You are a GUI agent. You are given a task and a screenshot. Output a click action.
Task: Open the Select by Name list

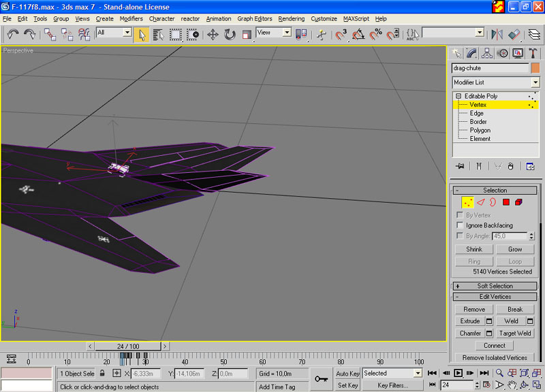pyautogui.click(x=158, y=35)
